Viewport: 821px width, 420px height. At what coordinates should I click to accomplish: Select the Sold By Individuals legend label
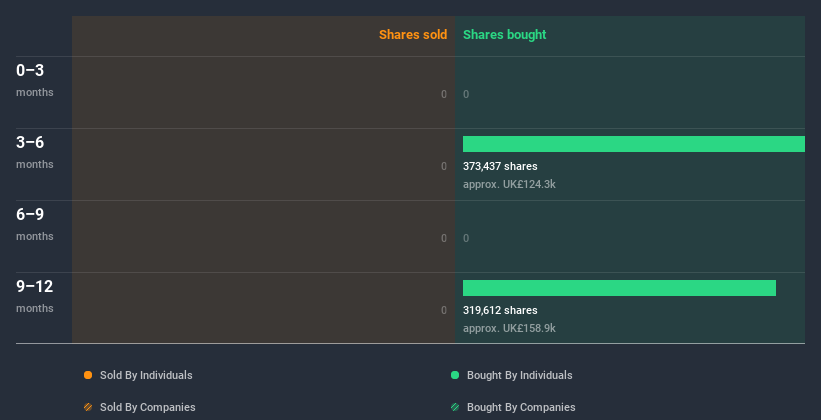coord(146,375)
